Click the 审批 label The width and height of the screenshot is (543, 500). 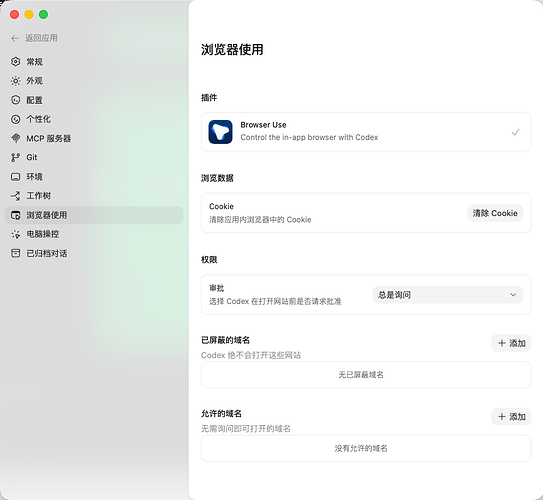pyautogui.click(x=217, y=288)
